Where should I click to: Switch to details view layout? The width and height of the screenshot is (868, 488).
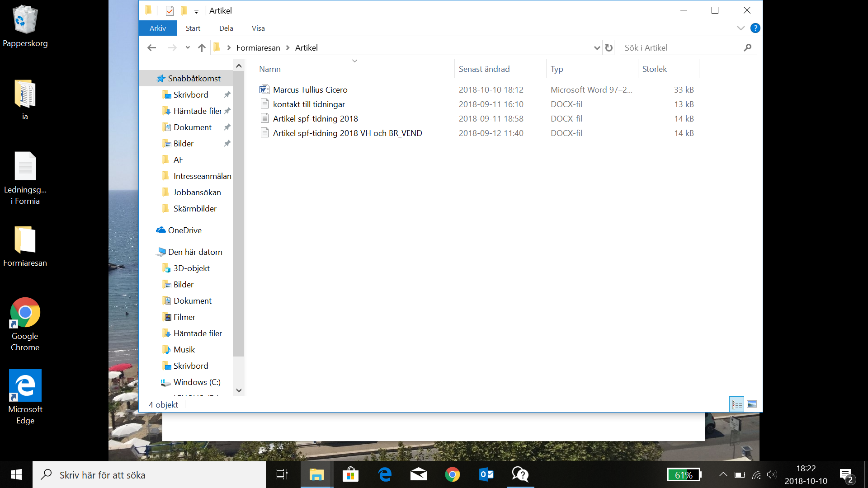737,404
